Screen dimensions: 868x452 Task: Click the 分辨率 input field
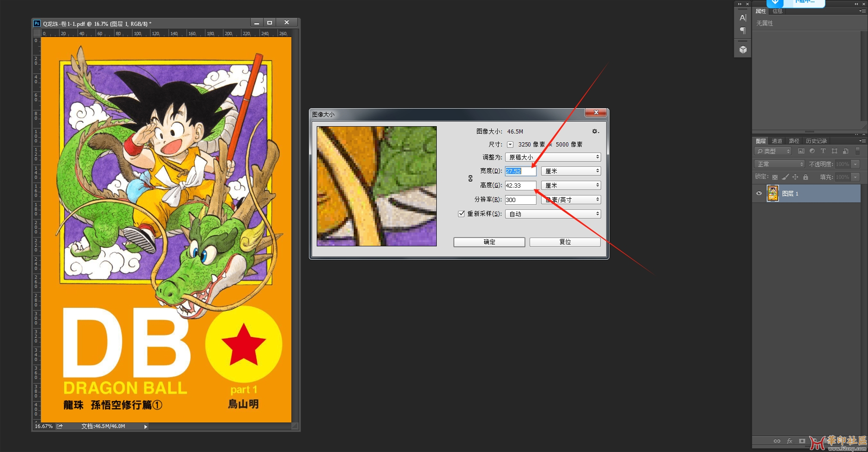(520, 200)
